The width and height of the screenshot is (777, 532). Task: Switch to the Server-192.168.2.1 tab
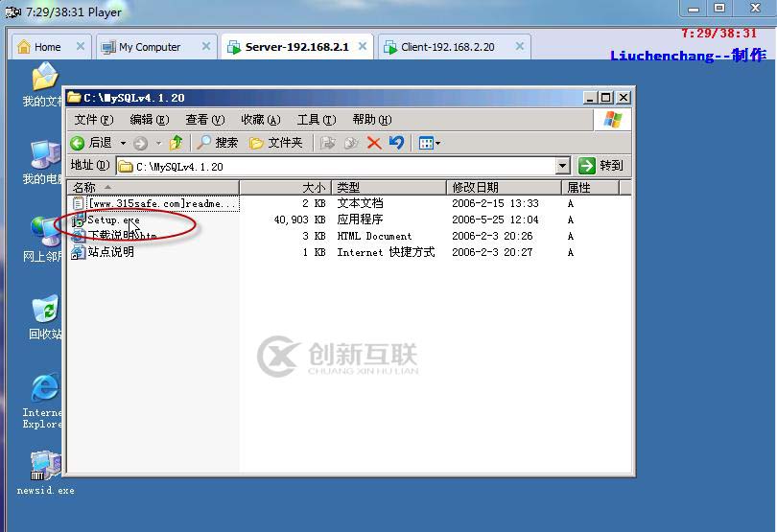point(296,47)
